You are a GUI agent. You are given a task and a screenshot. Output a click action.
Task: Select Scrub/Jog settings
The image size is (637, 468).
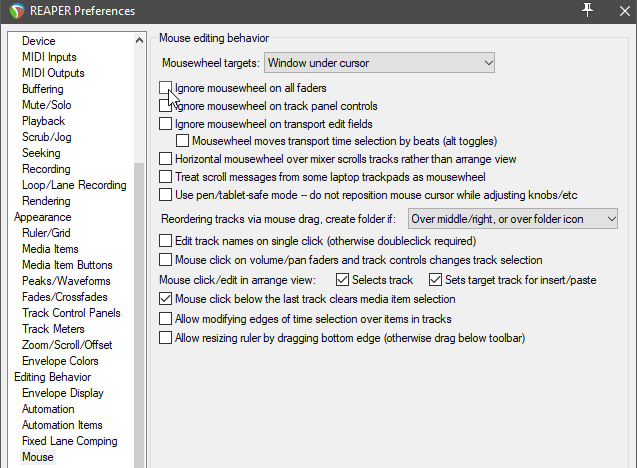point(47,137)
